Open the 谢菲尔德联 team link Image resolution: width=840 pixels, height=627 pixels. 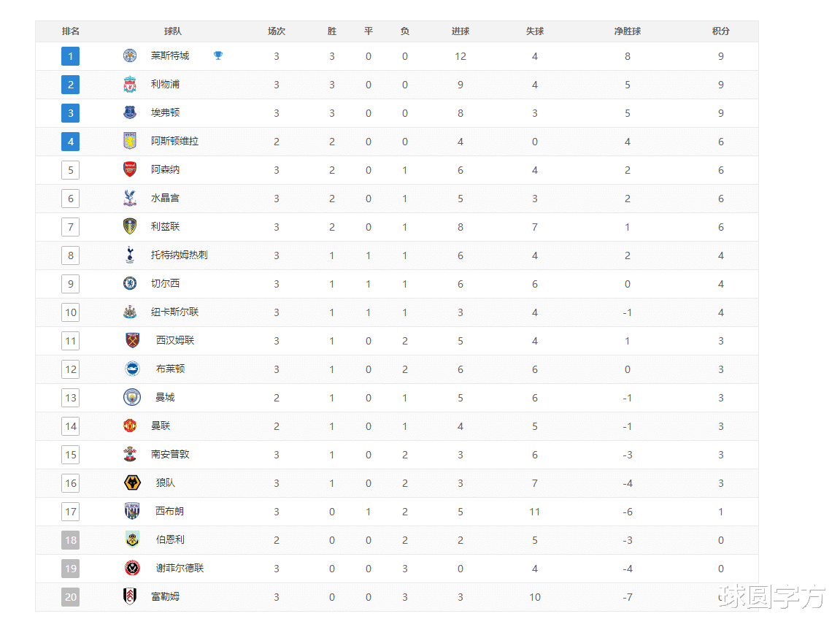[x=180, y=569]
